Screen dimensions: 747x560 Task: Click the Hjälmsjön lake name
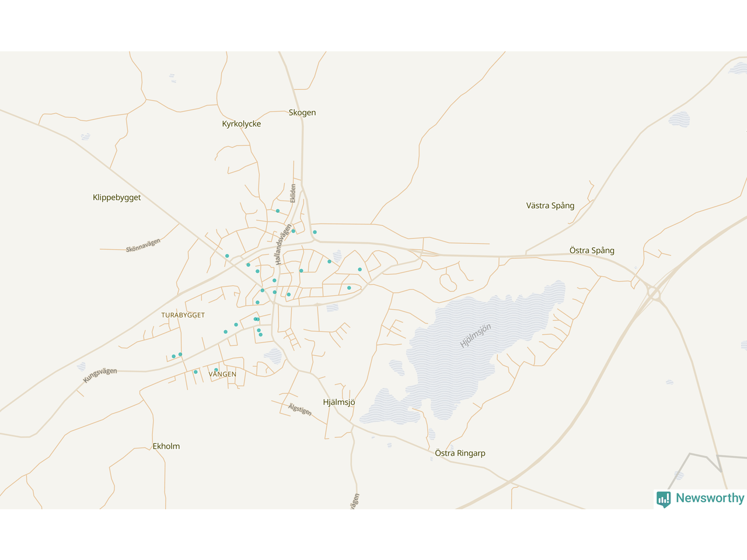476,336
